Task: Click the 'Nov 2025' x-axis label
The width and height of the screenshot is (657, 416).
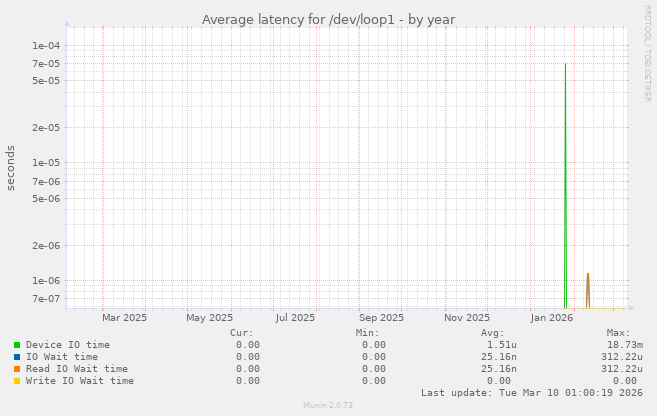Action: 467,318
